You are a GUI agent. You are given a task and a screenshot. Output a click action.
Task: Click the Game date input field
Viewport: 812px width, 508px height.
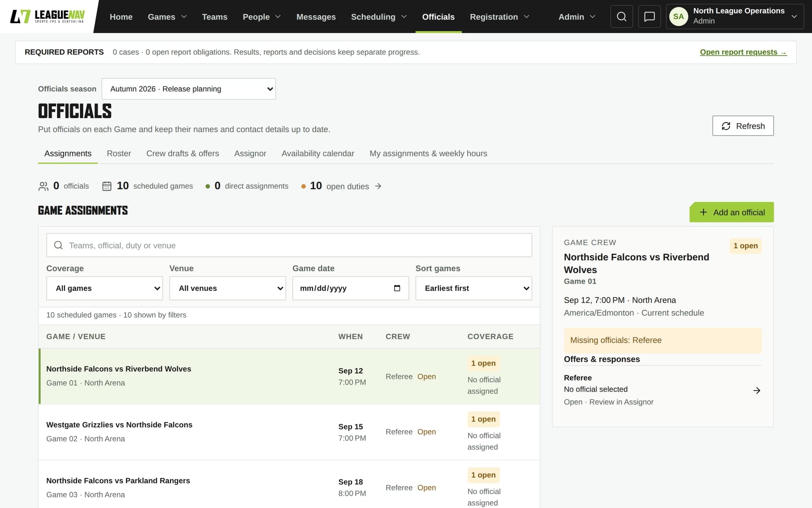350,288
